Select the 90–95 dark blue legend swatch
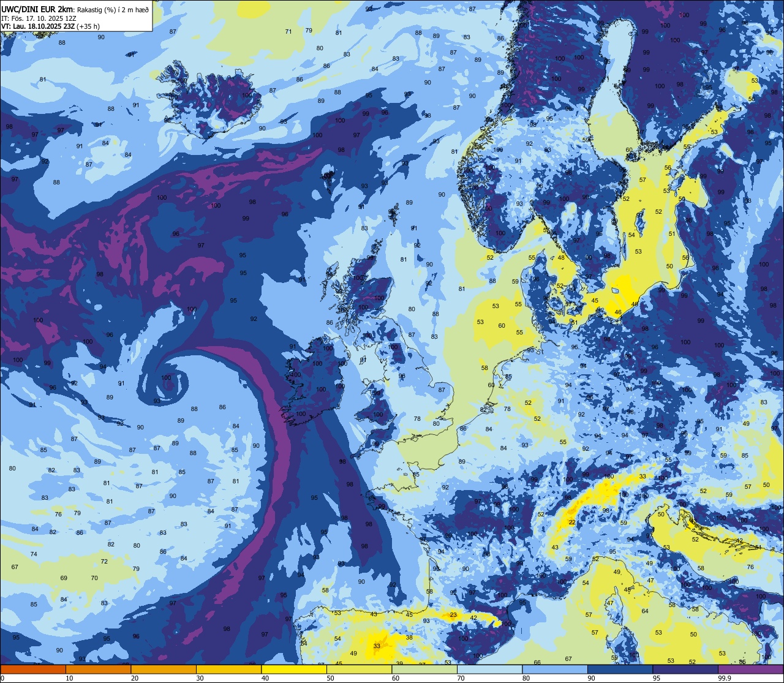 620,670
